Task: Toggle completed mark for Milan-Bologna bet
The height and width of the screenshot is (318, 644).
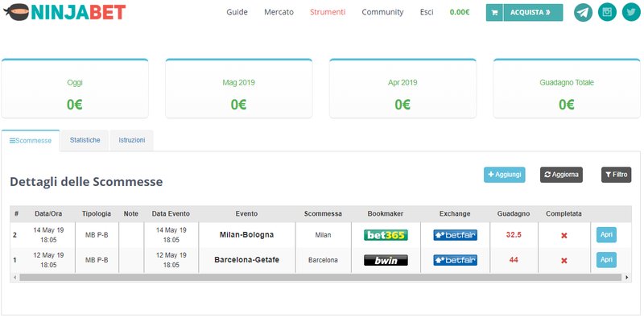Action: click(x=564, y=235)
